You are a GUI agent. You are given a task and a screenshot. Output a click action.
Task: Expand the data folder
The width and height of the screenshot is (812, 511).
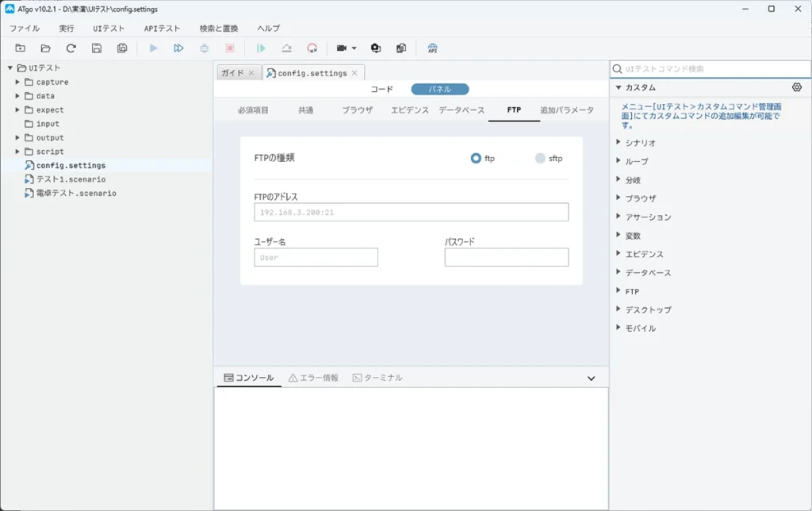pyautogui.click(x=17, y=96)
